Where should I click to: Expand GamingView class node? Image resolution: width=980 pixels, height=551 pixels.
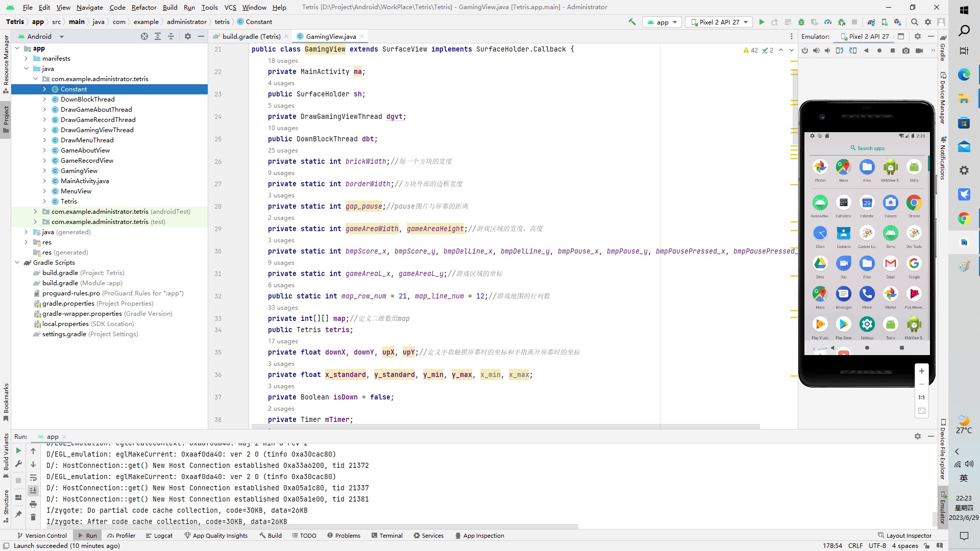tap(44, 171)
